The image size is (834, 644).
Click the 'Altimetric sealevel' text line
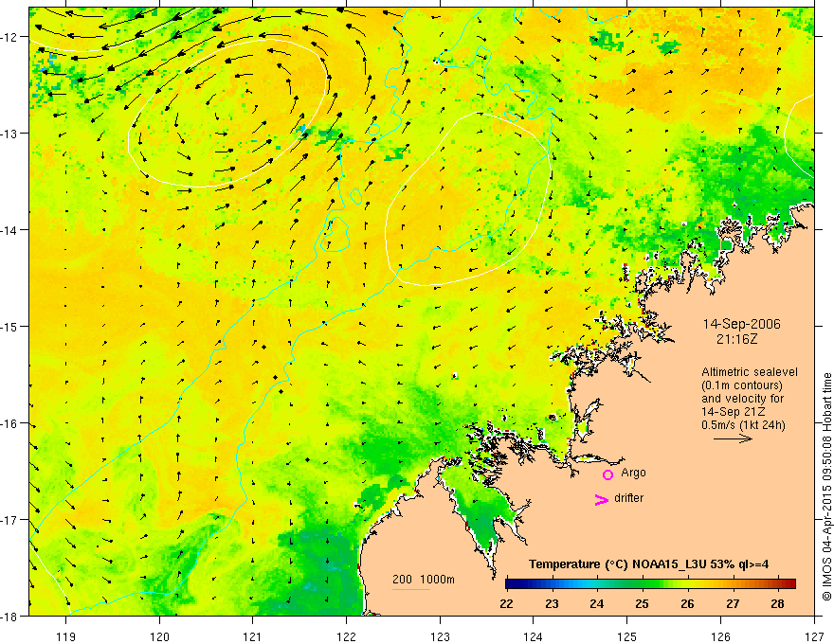(750, 372)
